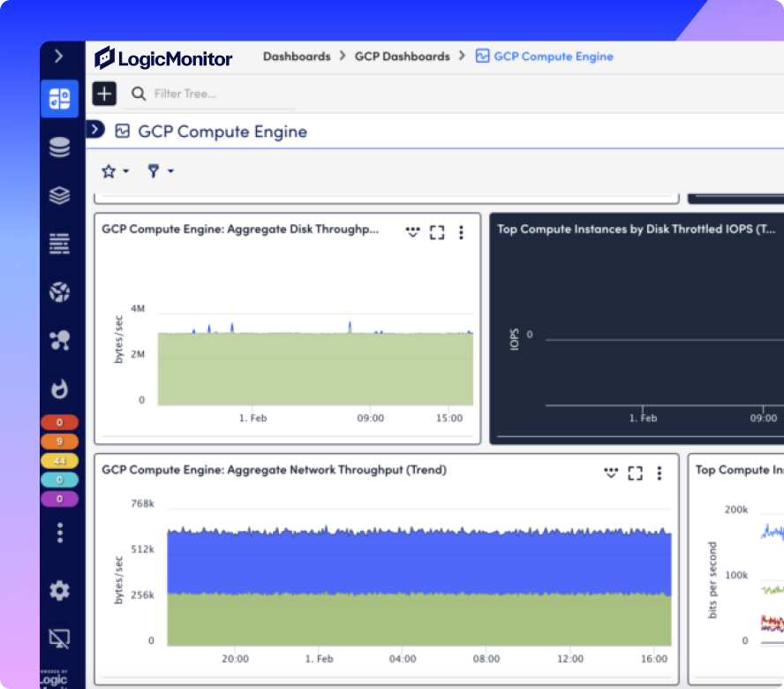Image resolution: width=784 pixels, height=689 pixels.
Task: Open Aggregate Network Throughput widget kebab menu
Action: pyautogui.click(x=660, y=473)
